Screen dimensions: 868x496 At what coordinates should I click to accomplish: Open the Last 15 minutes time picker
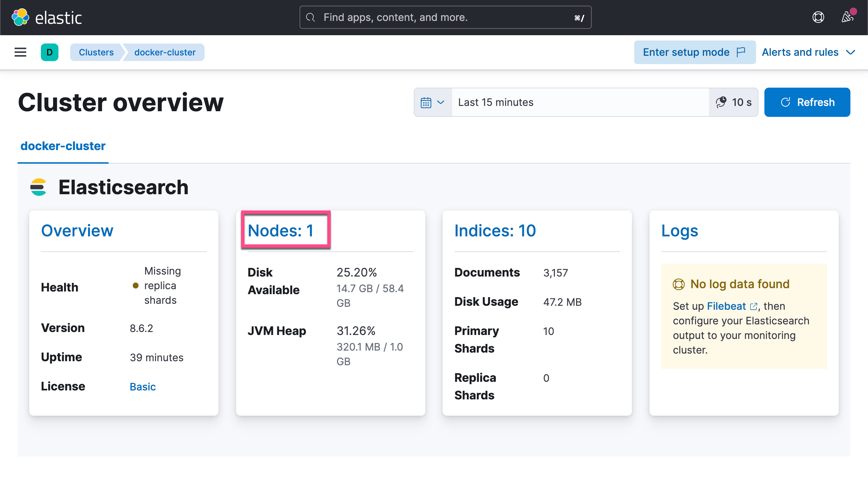pos(580,102)
